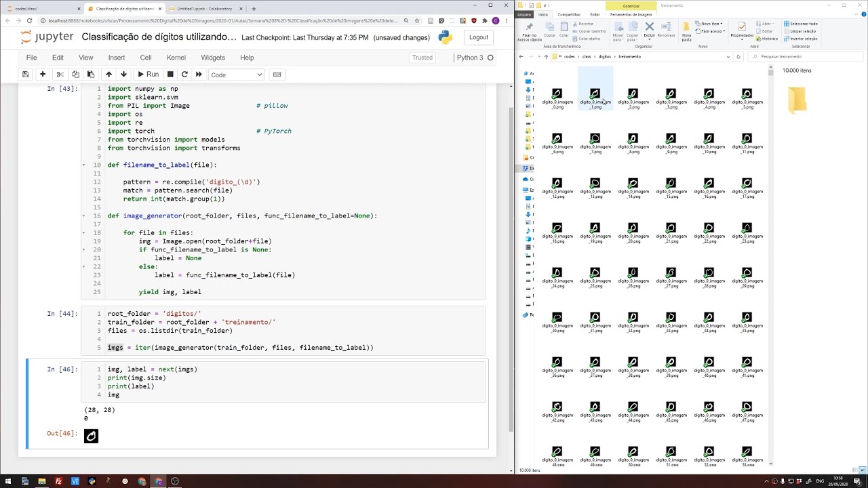Open the Arquivo menu in Explorer
Screen dimensions: 868x488
coord(524,14)
